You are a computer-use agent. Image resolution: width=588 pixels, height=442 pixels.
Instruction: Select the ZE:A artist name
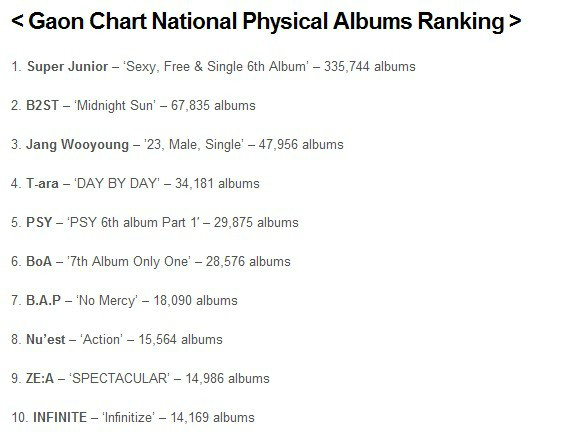[40, 379]
